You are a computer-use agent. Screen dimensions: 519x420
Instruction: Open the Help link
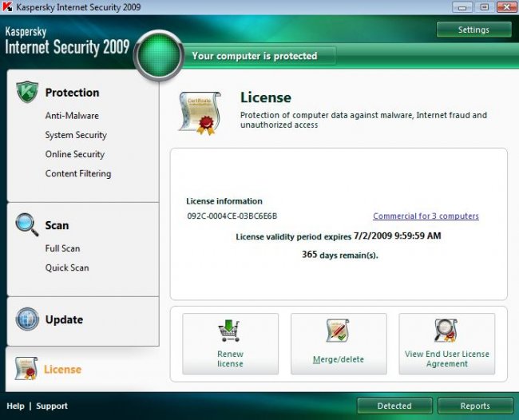15,406
